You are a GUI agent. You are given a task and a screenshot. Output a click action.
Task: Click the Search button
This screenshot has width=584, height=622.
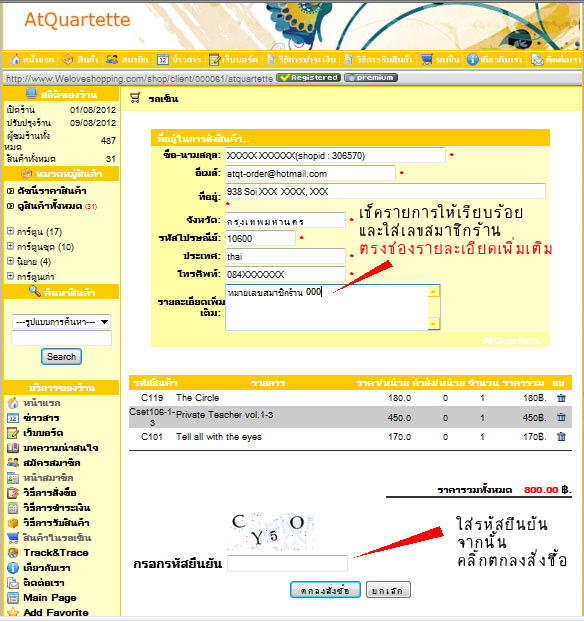pyautogui.click(x=61, y=357)
